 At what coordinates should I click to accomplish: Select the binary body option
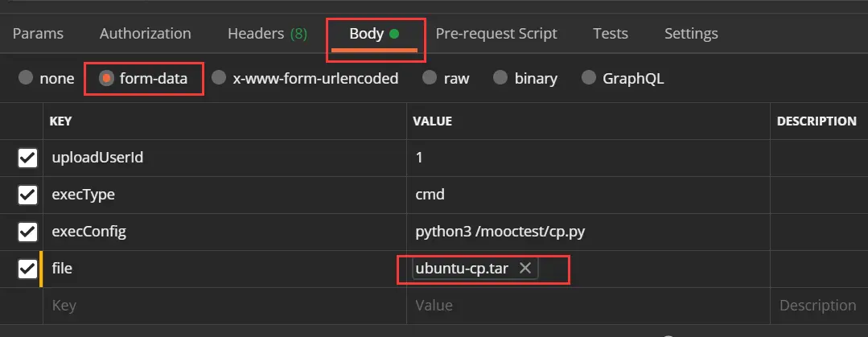pos(500,78)
